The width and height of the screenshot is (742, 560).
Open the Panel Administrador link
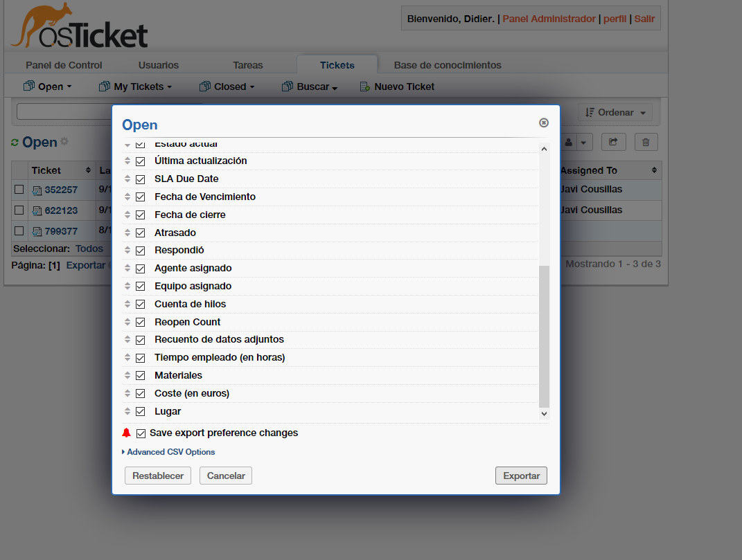pos(550,19)
